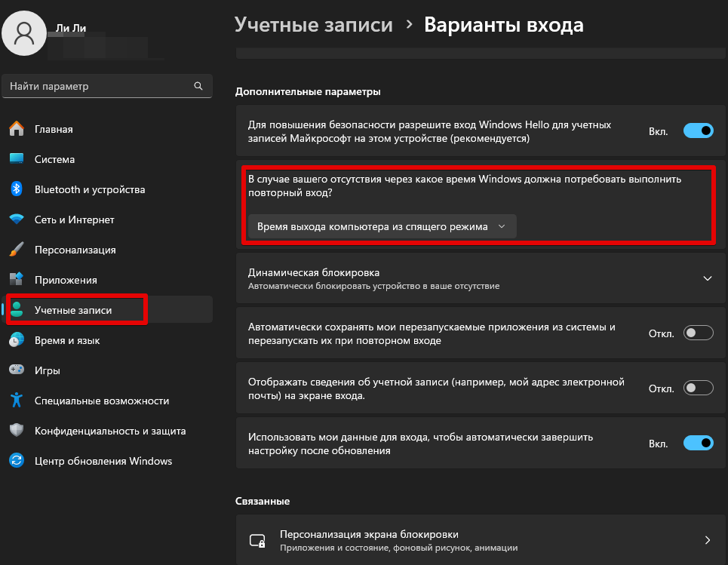Open Главная in settings sidebar

pos(54,129)
